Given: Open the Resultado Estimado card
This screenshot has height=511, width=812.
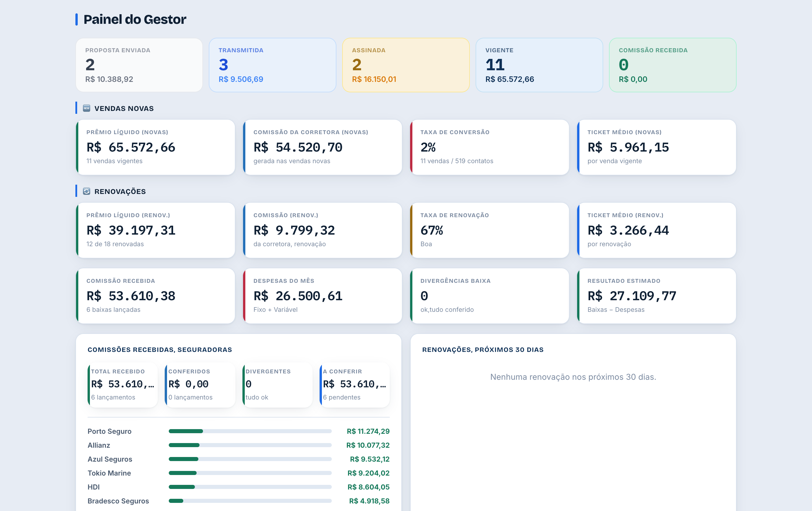Looking at the screenshot, I should (x=656, y=296).
